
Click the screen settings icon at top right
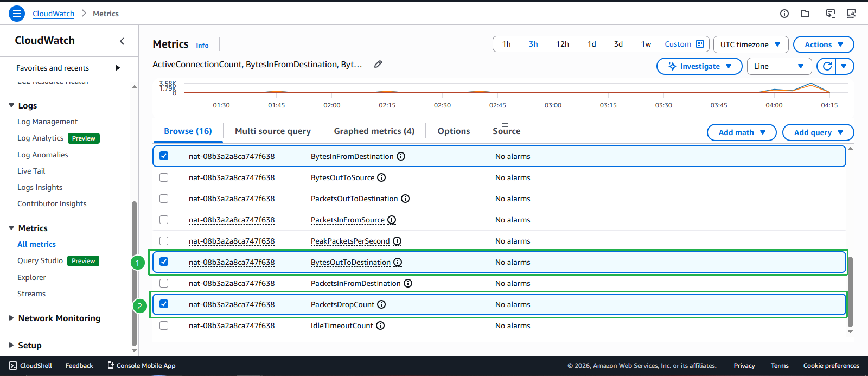(851, 14)
